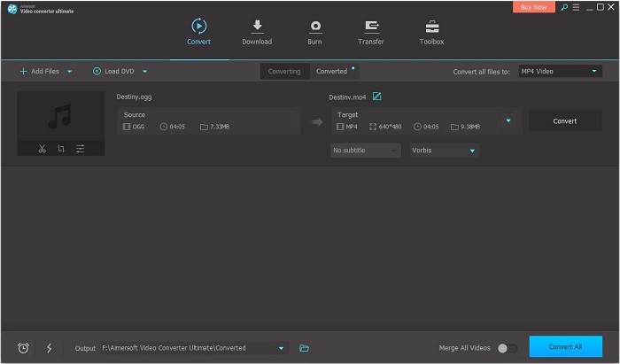Click the Buy Now button
The width and height of the screenshot is (620, 364).
(x=534, y=7)
